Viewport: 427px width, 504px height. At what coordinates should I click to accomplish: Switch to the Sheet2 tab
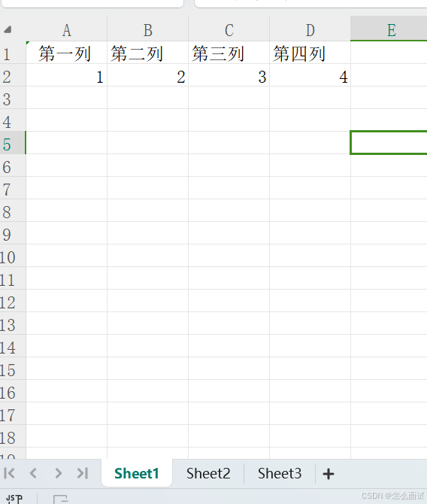208,473
